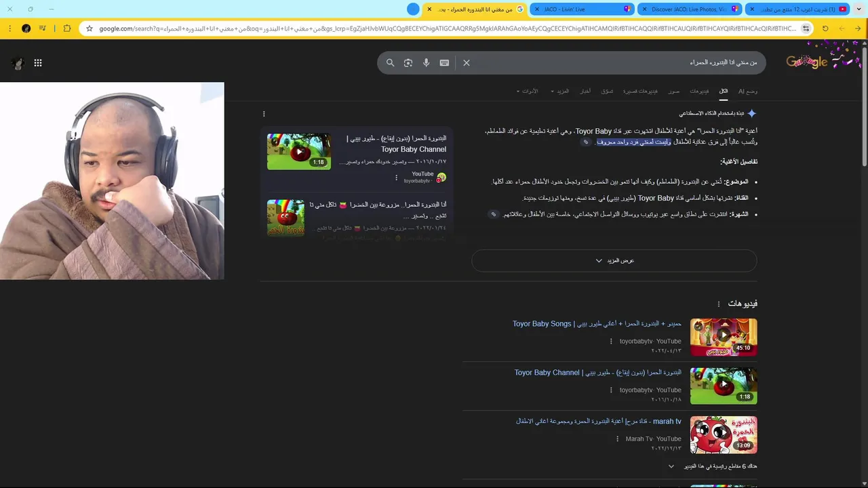
Task: Switch to 'Discover JACO: Live Photos' browser tab
Action: [x=689, y=9]
